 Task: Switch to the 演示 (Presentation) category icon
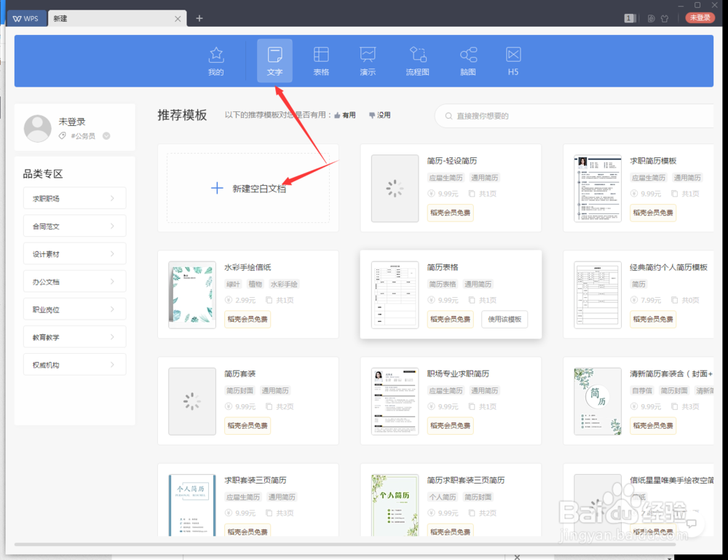(368, 60)
